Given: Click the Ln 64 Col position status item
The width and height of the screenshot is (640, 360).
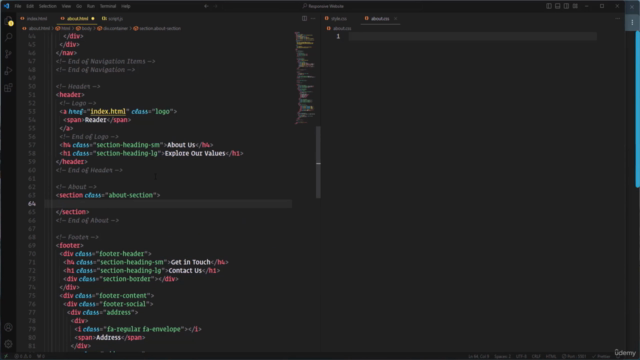Looking at the screenshot, I should tap(478, 356).
